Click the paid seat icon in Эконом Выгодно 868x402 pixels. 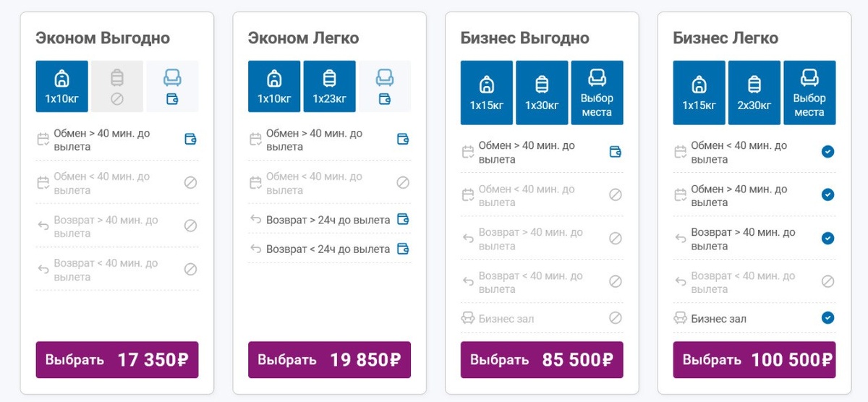[172, 87]
